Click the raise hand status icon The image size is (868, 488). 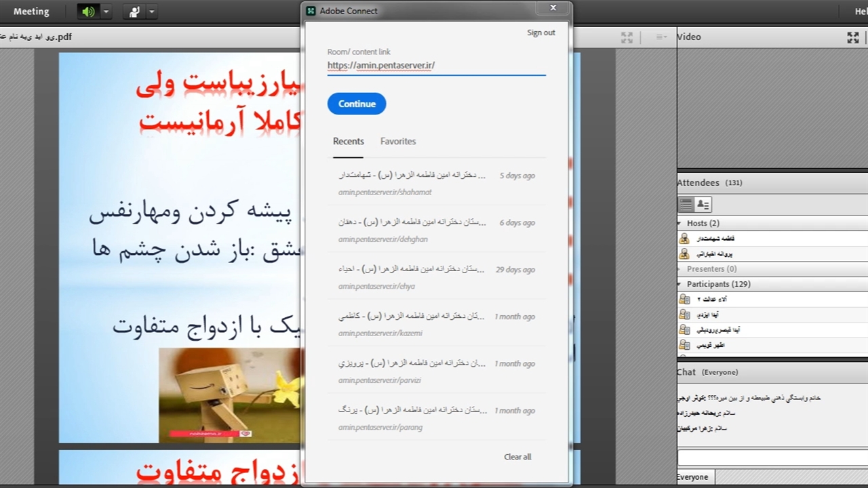pos(134,12)
